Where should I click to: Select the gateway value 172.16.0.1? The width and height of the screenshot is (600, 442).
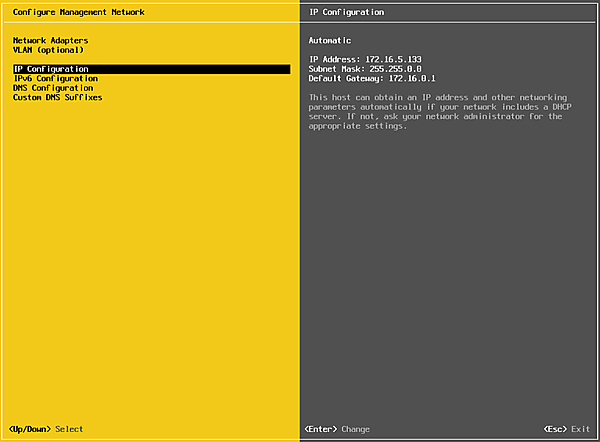point(418,78)
